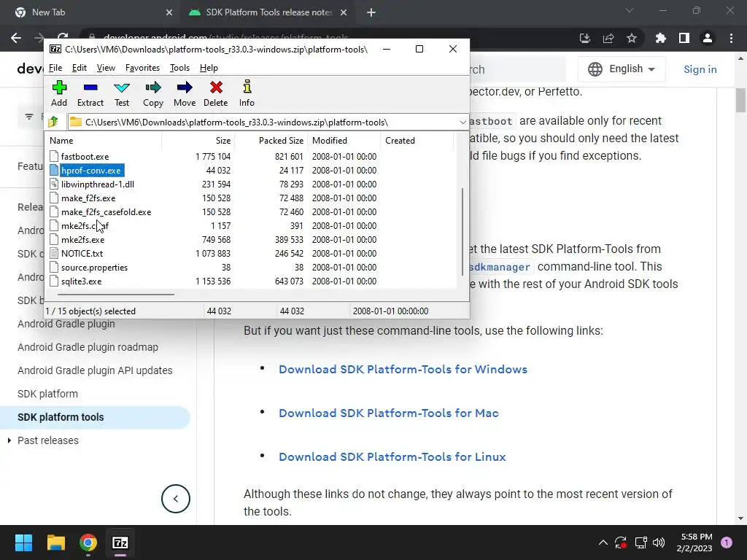Sort by the Packed Size column header

[271, 141]
